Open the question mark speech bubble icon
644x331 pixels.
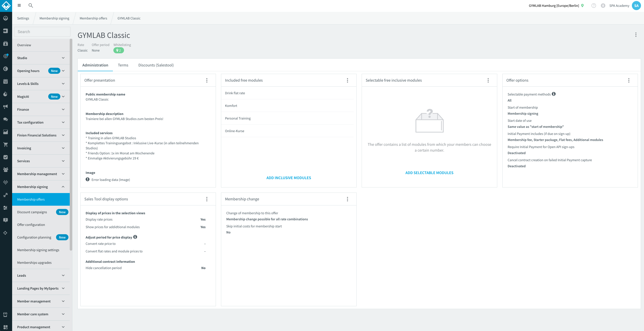click(x=6, y=220)
